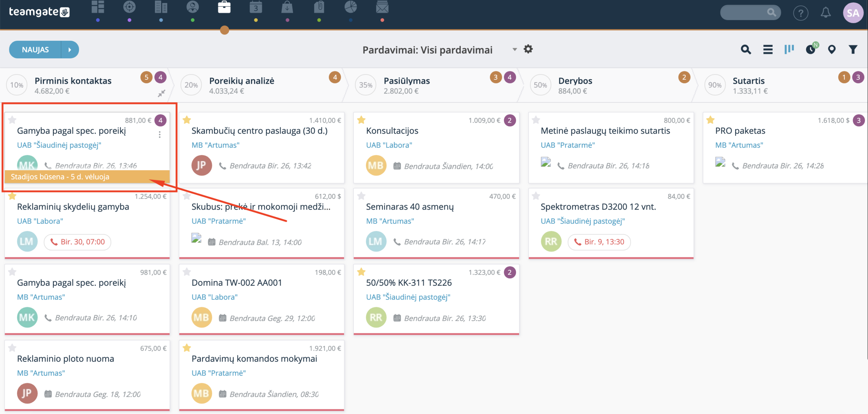Open the reports pie chart icon

[x=351, y=7]
